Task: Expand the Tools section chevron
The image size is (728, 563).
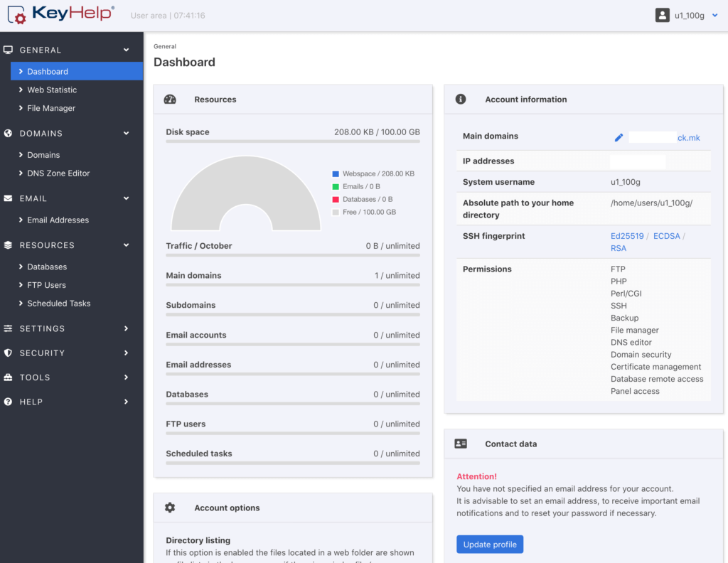Action: pyautogui.click(x=127, y=377)
